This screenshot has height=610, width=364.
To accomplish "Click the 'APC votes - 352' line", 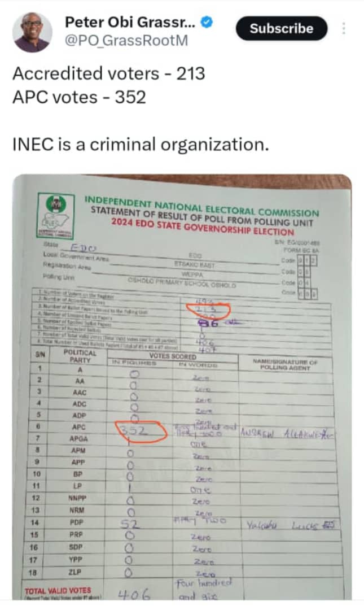I will pos(80,97).
